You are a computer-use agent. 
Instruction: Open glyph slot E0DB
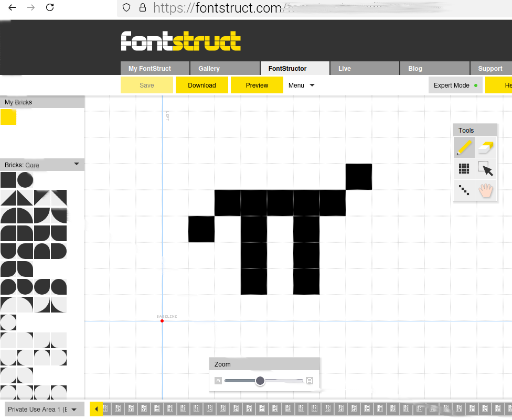click(x=302, y=408)
